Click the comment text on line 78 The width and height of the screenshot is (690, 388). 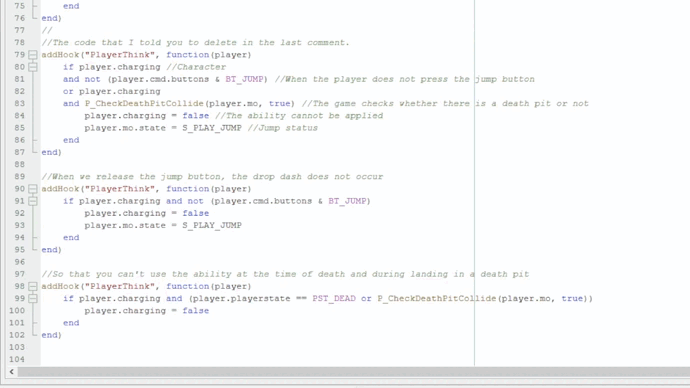coord(195,43)
